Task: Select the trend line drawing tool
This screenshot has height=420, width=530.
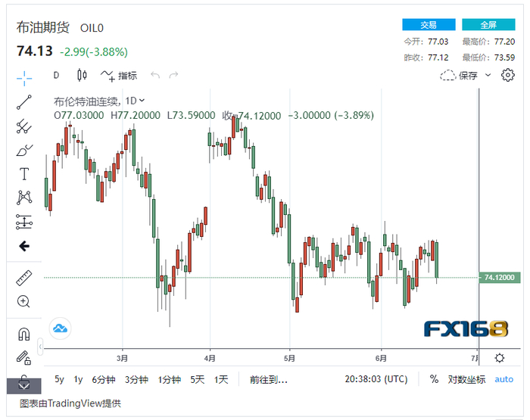Action: tap(24, 102)
